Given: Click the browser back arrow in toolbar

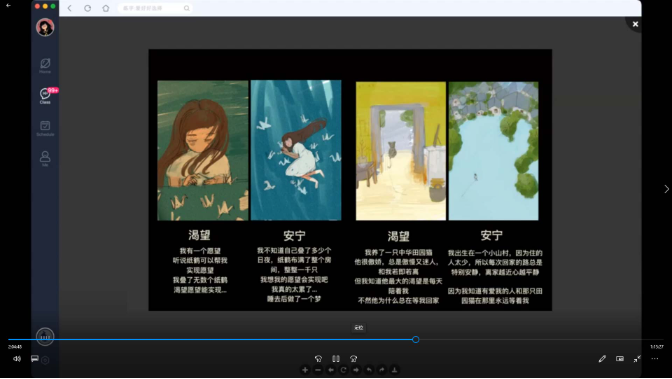Looking at the screenshot, I should [x=69, y=8].
